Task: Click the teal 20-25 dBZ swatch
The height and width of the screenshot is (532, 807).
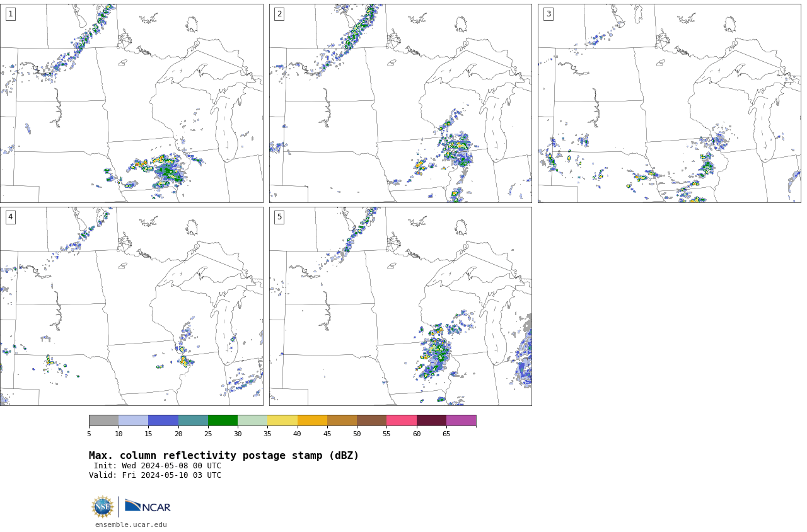Action: [x=193, y=420]
